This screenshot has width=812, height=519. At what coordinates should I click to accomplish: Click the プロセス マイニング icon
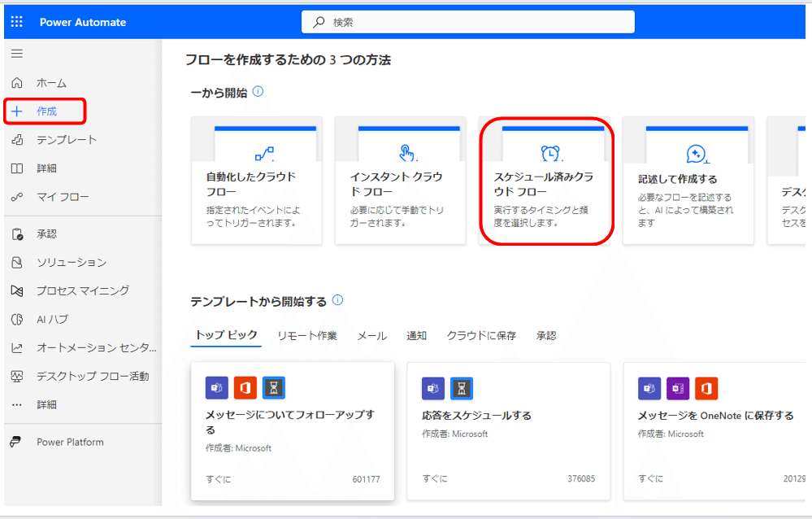click(x=17, y=290)
